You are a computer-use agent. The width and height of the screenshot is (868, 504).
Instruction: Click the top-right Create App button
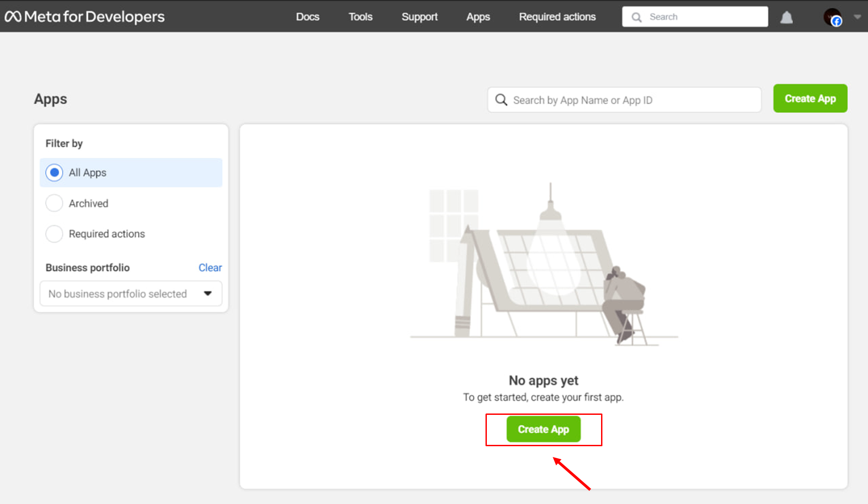point(810,99)
